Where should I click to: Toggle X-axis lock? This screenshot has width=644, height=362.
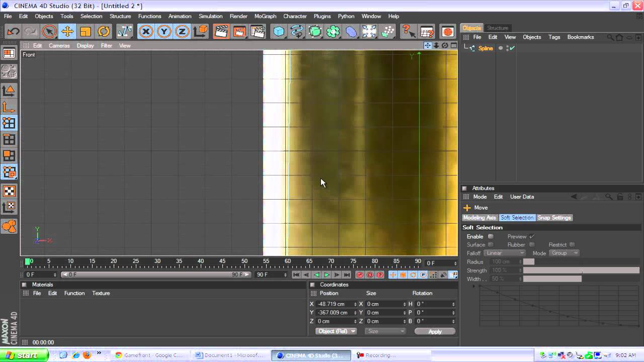(x=146, y=32)
